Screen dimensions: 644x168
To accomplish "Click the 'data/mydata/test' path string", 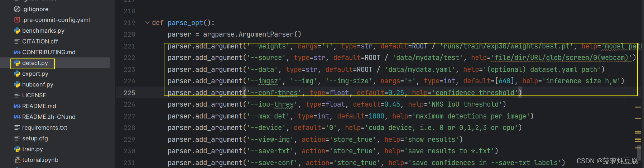I will [x=428, y=58].
